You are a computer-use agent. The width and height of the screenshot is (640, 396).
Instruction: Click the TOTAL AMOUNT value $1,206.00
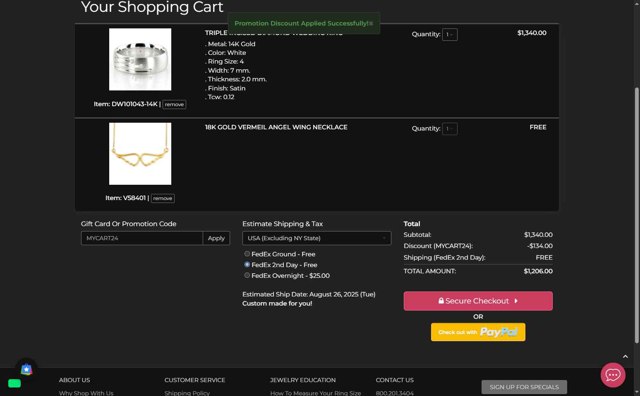pos(538,271)
